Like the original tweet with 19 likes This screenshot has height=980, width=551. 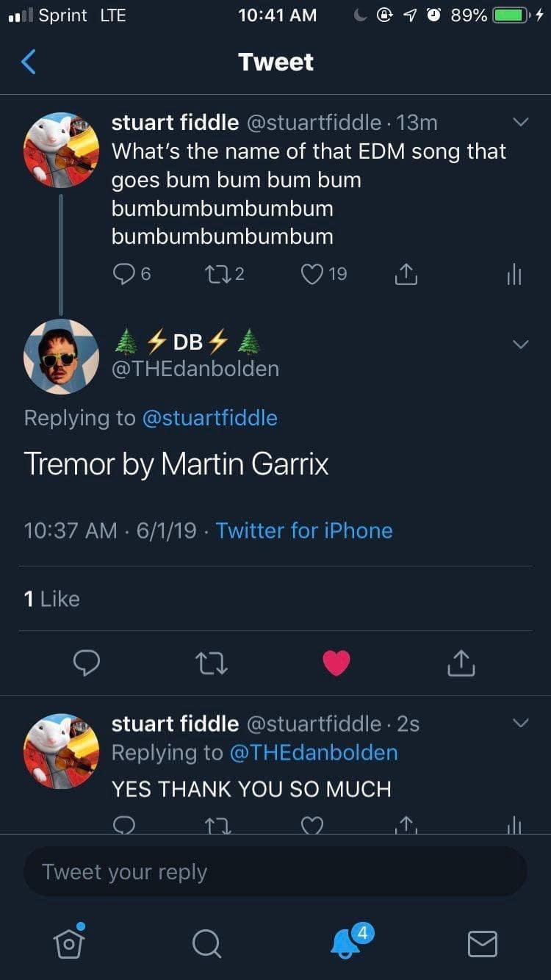(x=312, y=274)
